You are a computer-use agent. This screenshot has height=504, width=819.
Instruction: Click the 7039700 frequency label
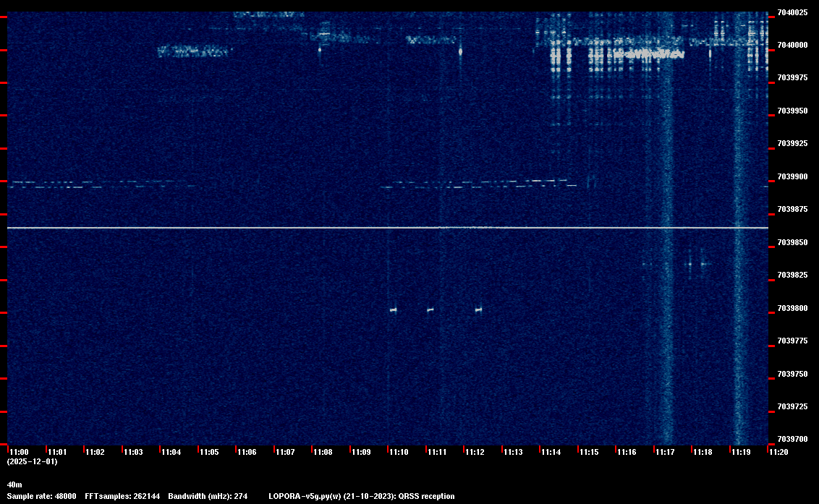(x=792, y=439)
